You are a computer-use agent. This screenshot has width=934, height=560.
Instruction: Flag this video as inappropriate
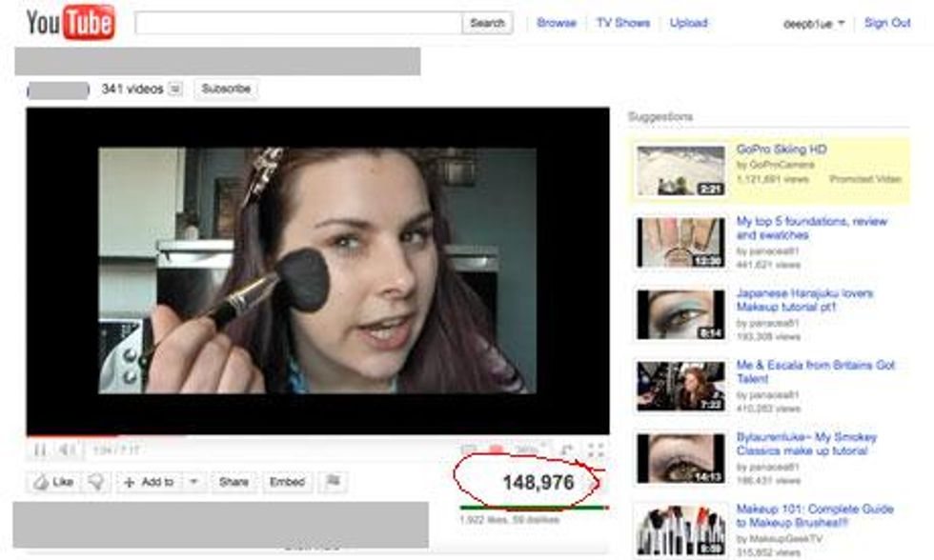click(x=333, y=483)
